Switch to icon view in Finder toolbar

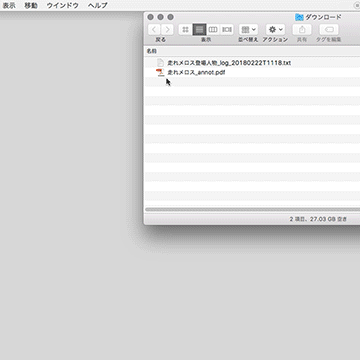pyautogui.click(x=185, y=30)
